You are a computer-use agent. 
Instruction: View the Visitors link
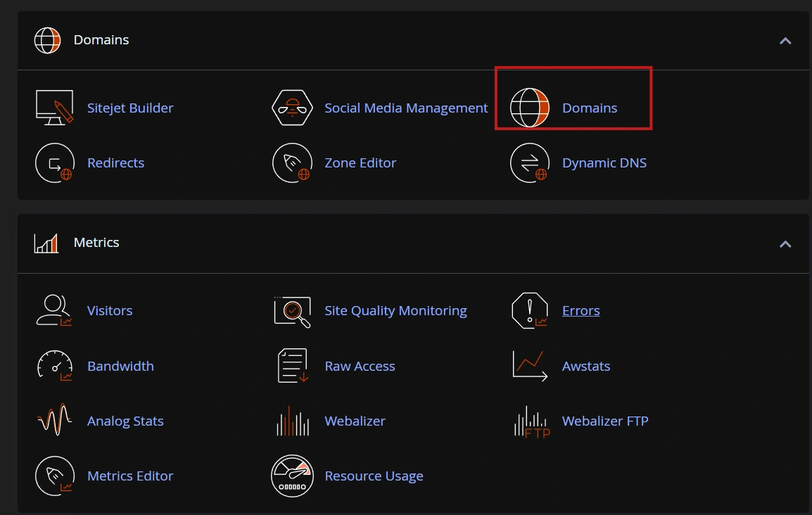[109, 310]
